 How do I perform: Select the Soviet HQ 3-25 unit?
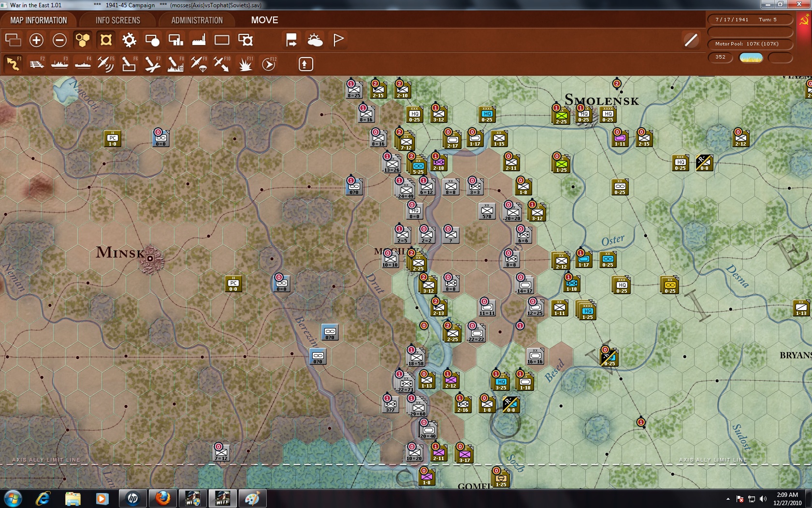[x=501, y=382]
